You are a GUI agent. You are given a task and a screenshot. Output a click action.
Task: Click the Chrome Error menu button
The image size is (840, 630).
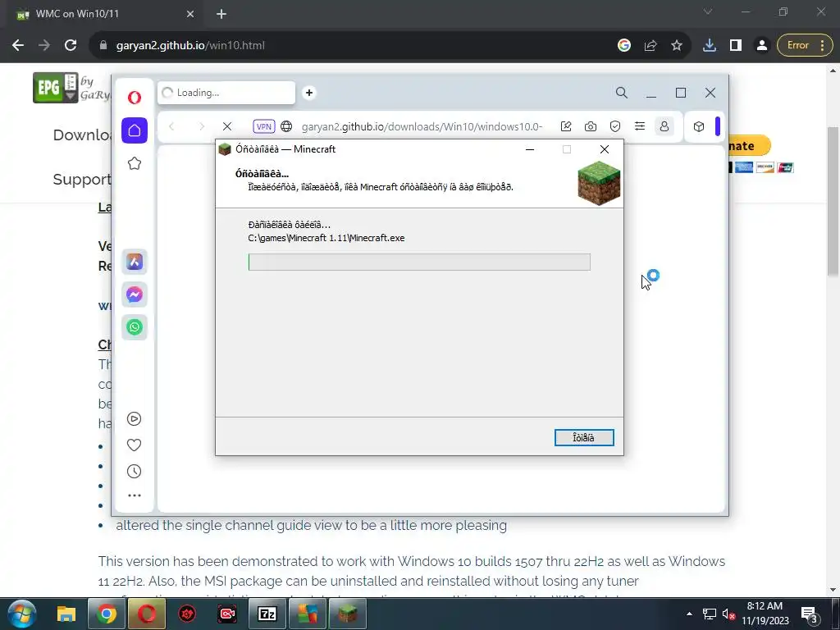coord(806,46)
